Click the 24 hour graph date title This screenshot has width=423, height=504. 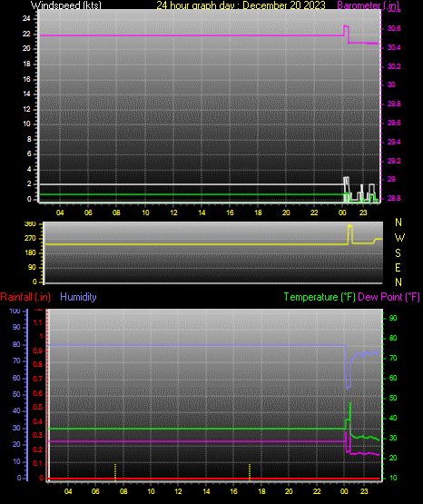pos(241,5)
